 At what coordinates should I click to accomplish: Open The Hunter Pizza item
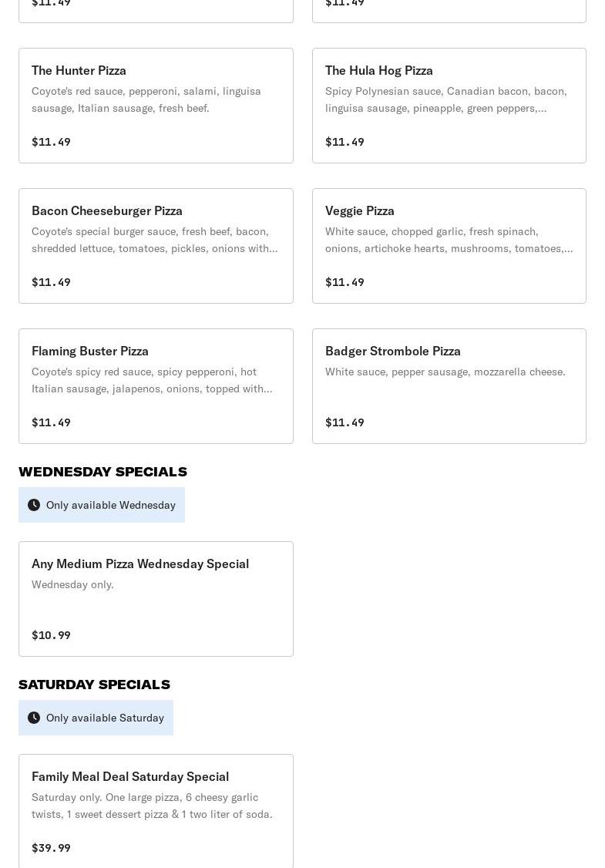[x=156, y=106]
